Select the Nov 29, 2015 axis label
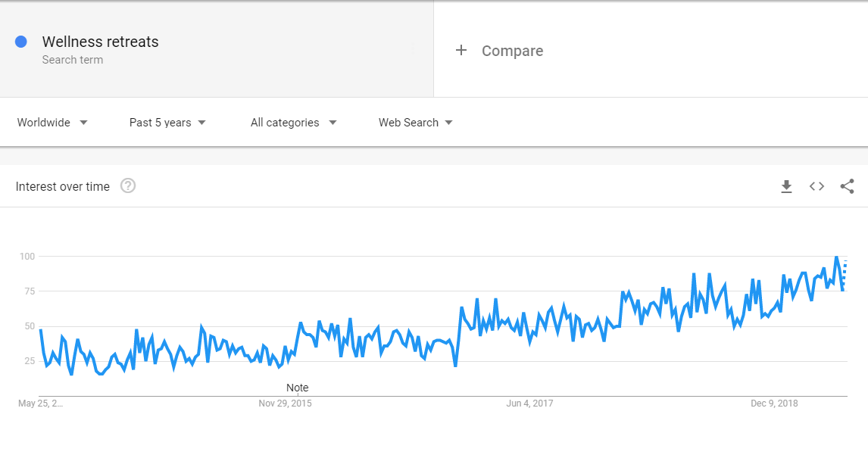Viewport: 868px width, 458px height. click(284, 403)
